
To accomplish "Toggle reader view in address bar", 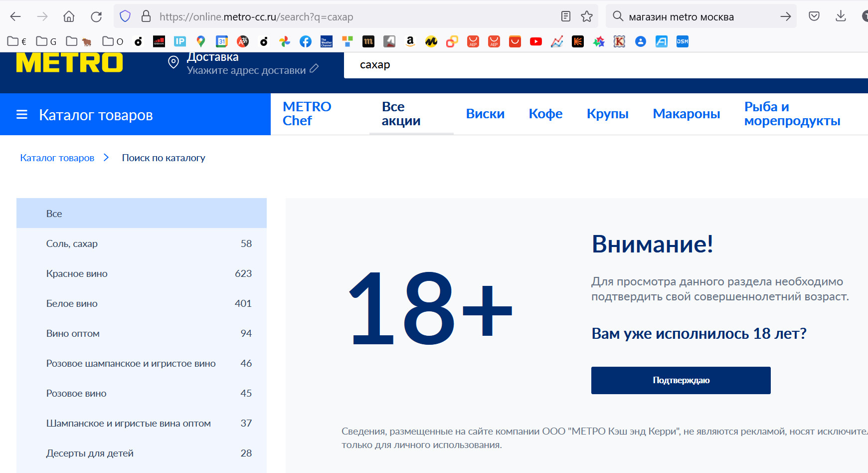I will pos(566,16).
